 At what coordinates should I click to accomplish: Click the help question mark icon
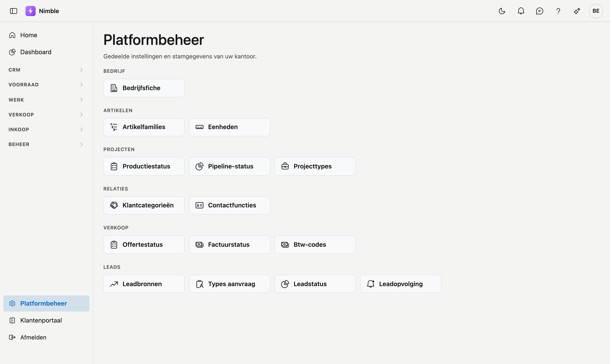(558, 11)
